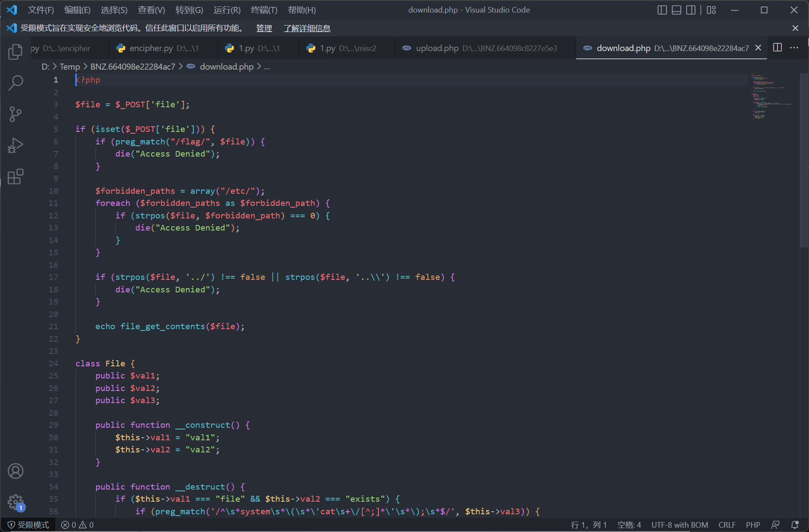Viewport: 809px width, 532px height.
Task: Switch to the 1.py tab from misc2
Action: pos(346,48)
